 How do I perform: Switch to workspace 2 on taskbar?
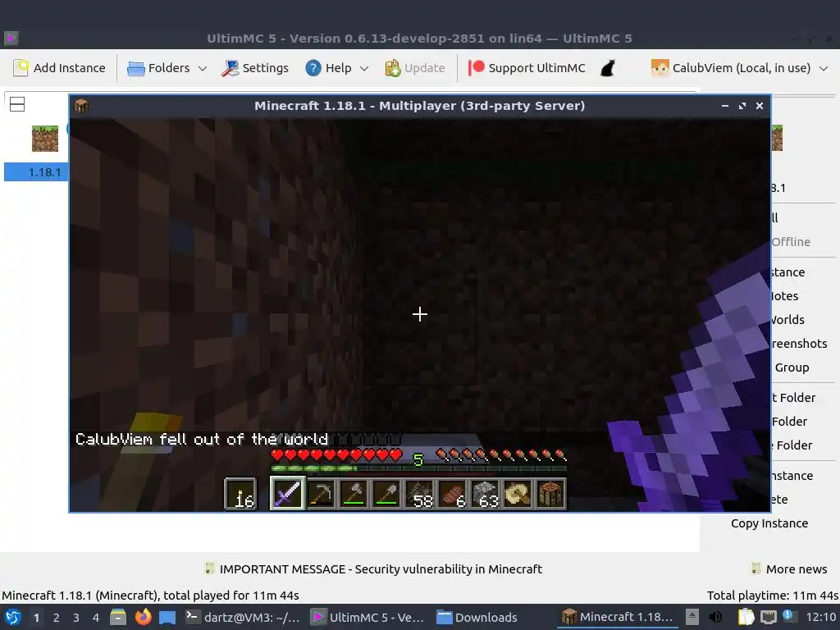(x=57, y=618)
